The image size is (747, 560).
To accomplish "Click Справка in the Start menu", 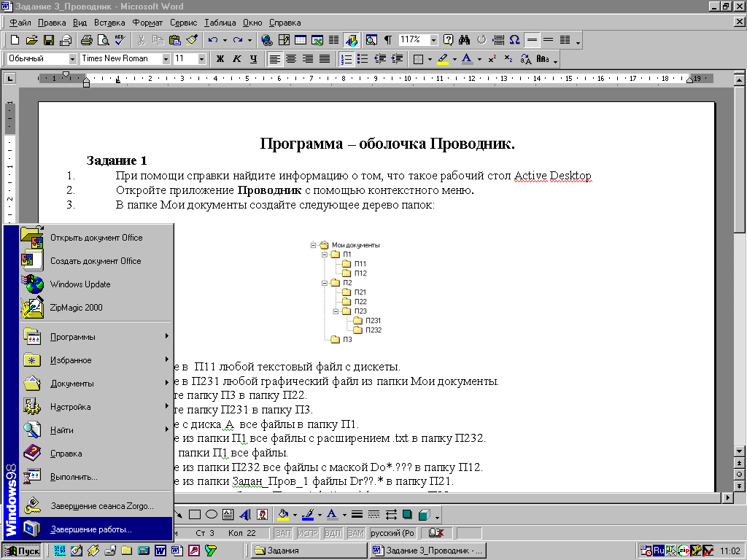I will pyautogui.click(x=95, y=454).
